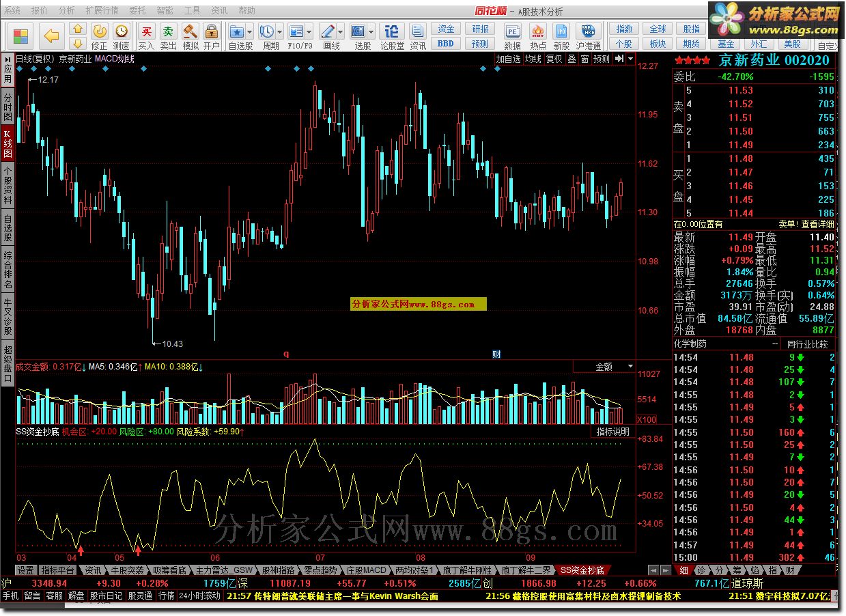
Task: Open the 修正 correction tool
Action: [x=100, y=36]
